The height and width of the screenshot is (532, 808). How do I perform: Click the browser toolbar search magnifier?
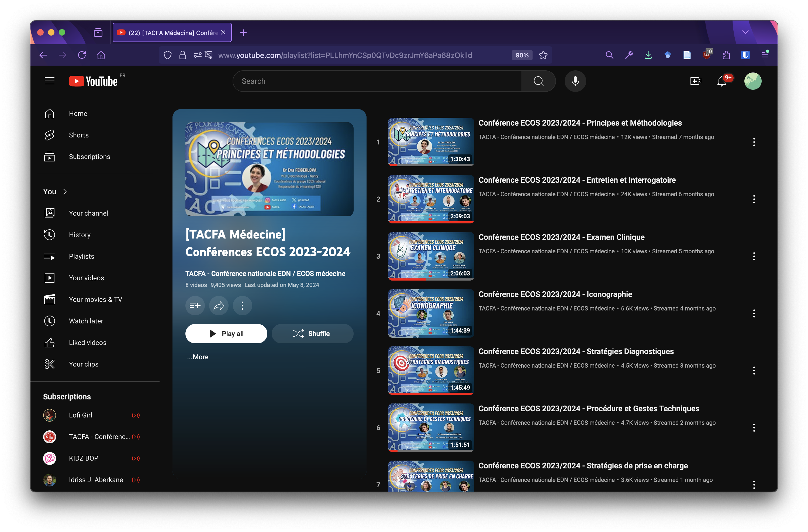(609, 55)
